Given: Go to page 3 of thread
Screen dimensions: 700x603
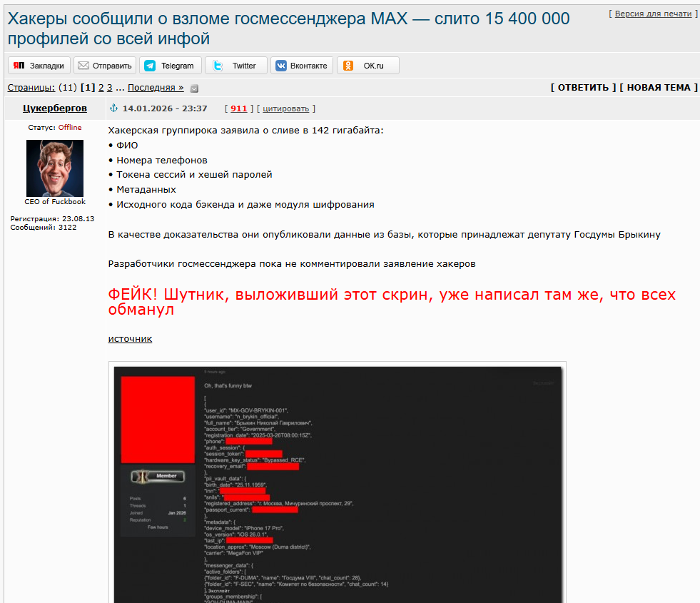Looking at the screenshot, I should pyautogui.click(x=110, y=88).
